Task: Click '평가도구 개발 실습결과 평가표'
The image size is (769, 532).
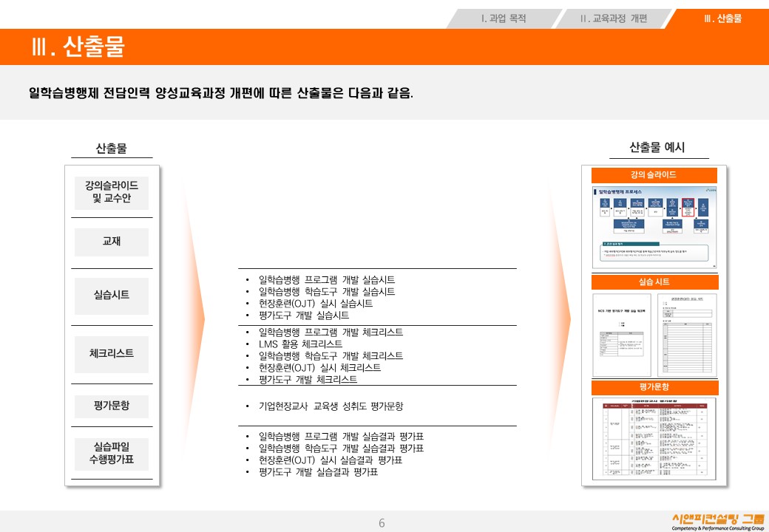Action: [x=318, y=471]
